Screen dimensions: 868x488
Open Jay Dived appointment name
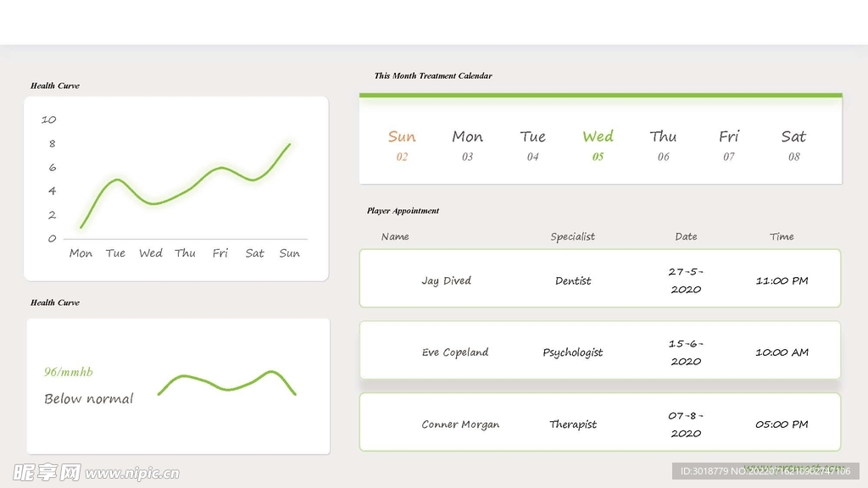[x=446, y=280]
